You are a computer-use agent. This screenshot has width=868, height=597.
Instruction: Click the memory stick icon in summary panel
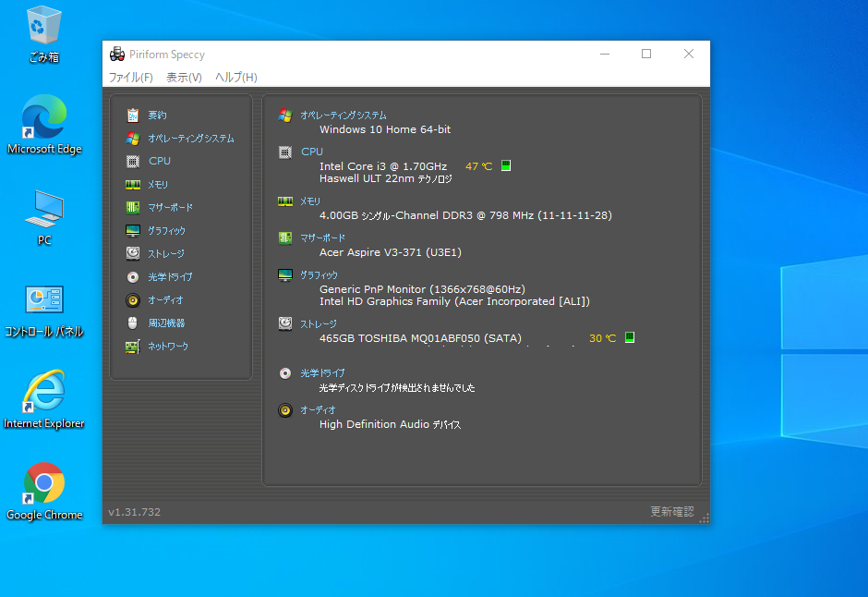285,201
